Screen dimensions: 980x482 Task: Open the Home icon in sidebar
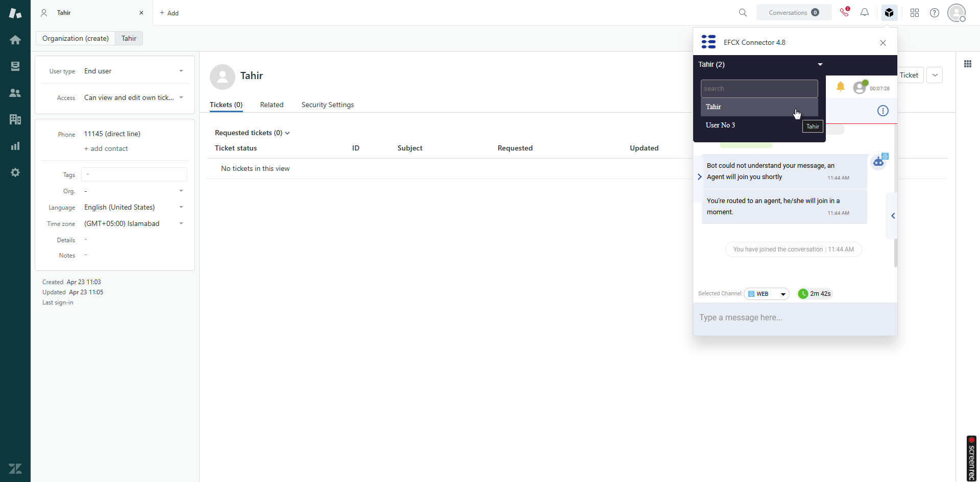[x=15, y=40]
